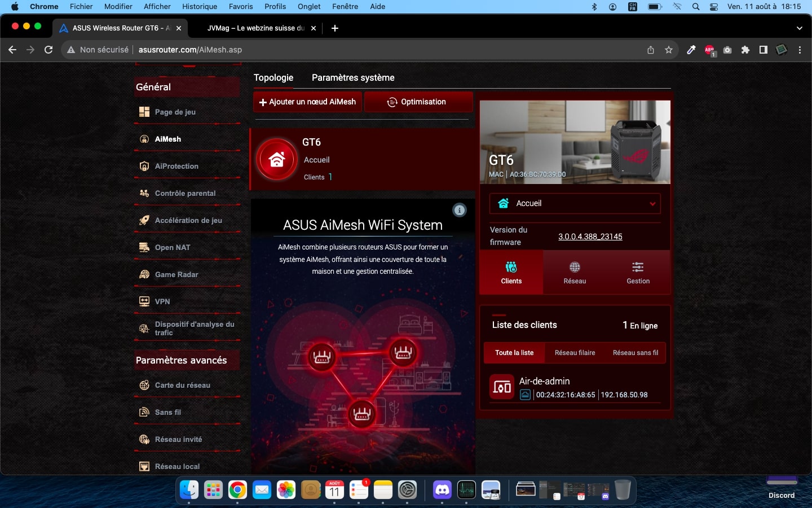This screenshot has width=812, height=508.
Task: Filter clients by Réseau sans fil
Action: click(x=636, y=353)
